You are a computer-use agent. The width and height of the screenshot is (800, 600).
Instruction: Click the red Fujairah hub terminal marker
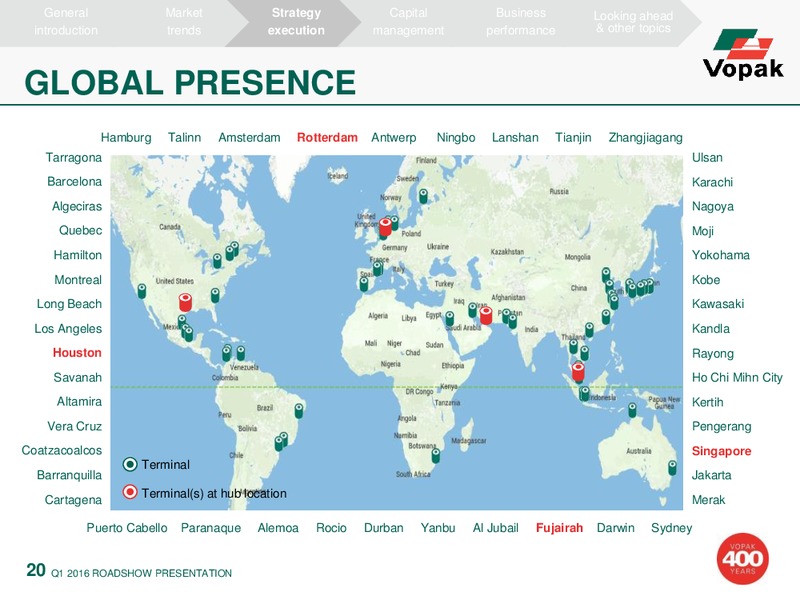pos(486,315)
